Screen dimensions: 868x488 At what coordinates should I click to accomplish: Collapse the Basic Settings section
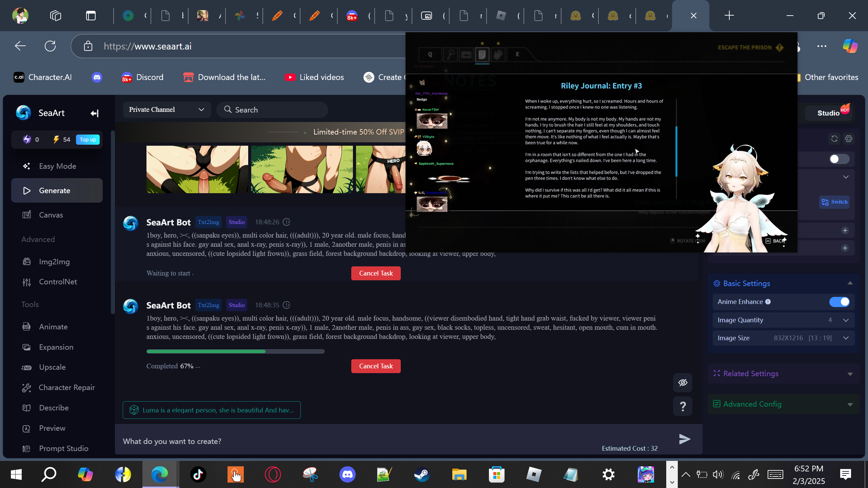(850, 283)
